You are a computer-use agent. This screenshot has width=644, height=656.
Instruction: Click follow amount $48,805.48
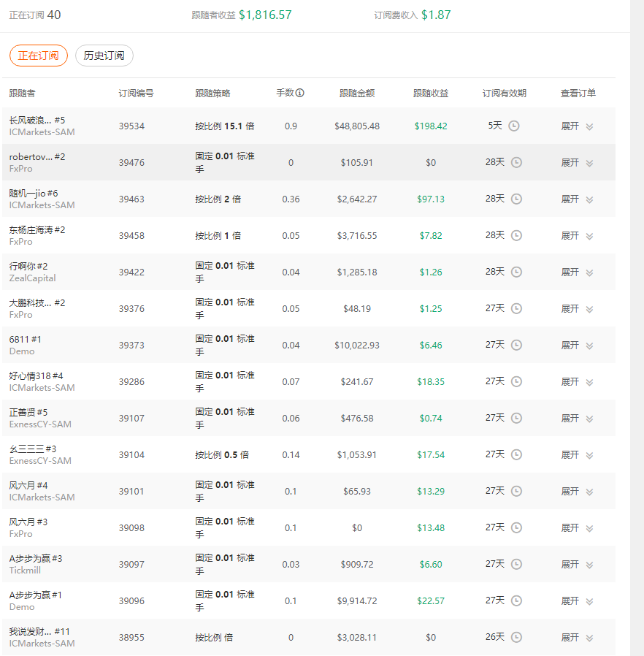(357, 126)
